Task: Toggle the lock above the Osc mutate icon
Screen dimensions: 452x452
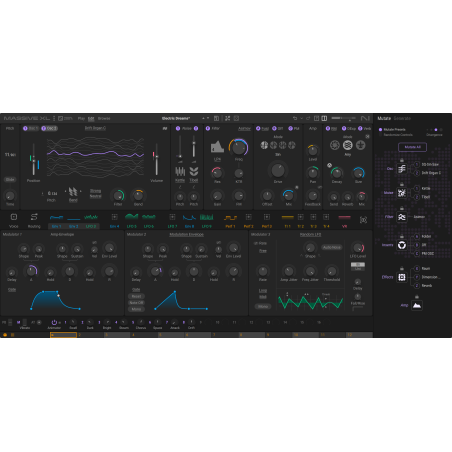Action: (402, 160)
